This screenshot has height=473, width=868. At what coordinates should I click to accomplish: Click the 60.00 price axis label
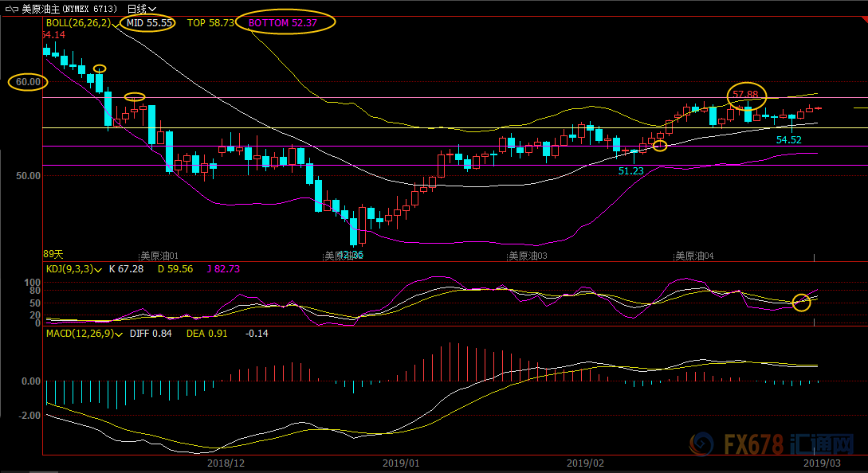click(x=28, y=81)
